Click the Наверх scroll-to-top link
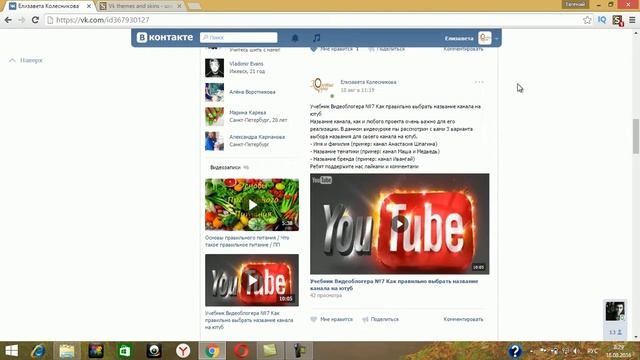Viewport: 640px width, 360px height. [x=26, y=60]
